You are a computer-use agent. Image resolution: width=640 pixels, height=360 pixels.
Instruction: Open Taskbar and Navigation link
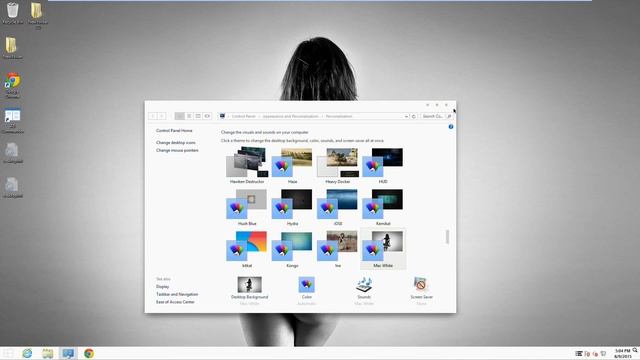(177, 294)
